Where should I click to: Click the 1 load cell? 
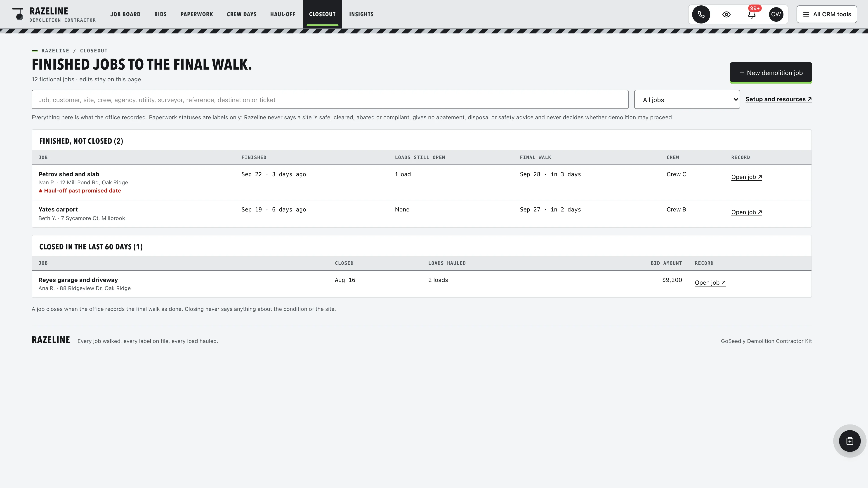coord(403,174)
